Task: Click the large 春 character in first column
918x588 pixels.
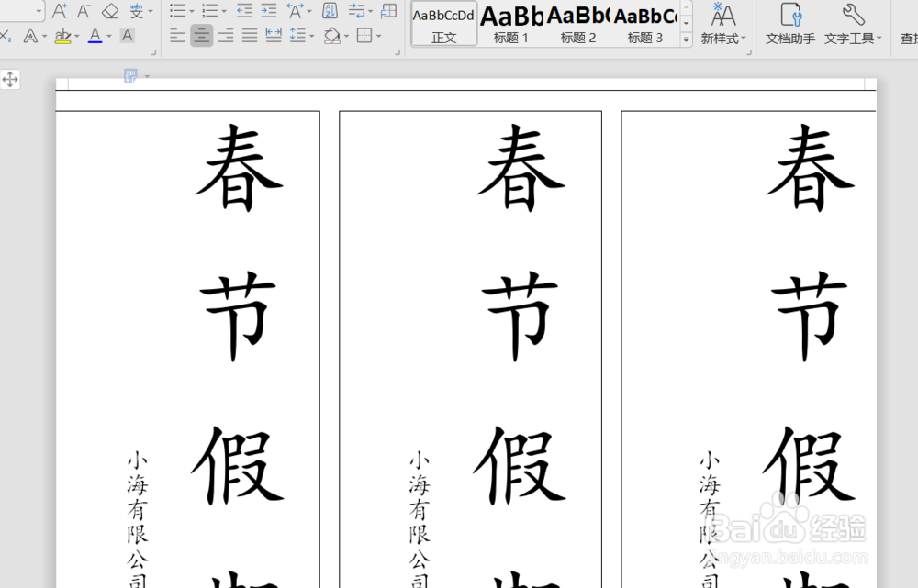Action: click(x=239, y=168)
